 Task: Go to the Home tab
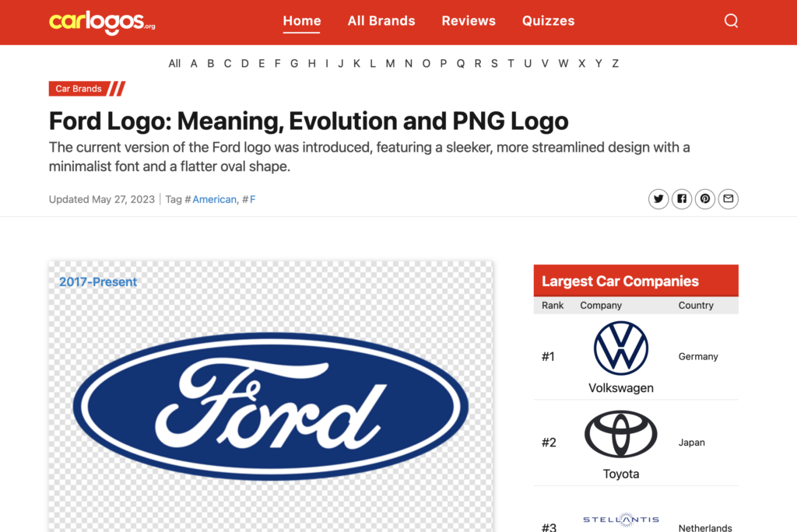302,21
